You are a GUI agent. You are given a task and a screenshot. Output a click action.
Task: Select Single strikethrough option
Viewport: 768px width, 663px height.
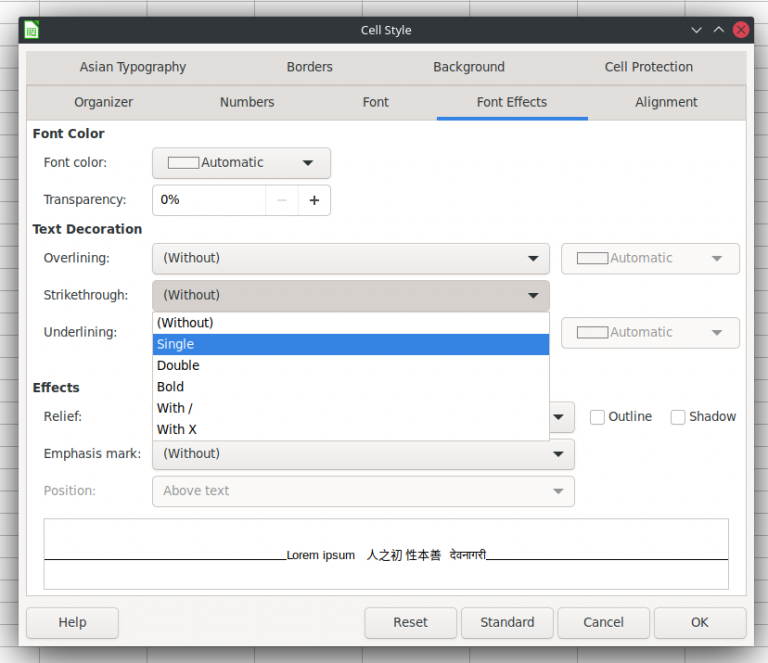pos(350,344)
